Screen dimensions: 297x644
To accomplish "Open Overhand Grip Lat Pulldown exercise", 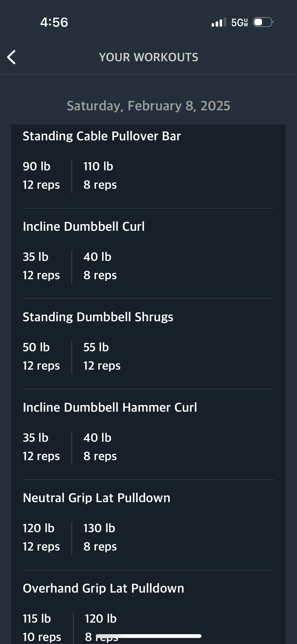I will tap(103, 588).
